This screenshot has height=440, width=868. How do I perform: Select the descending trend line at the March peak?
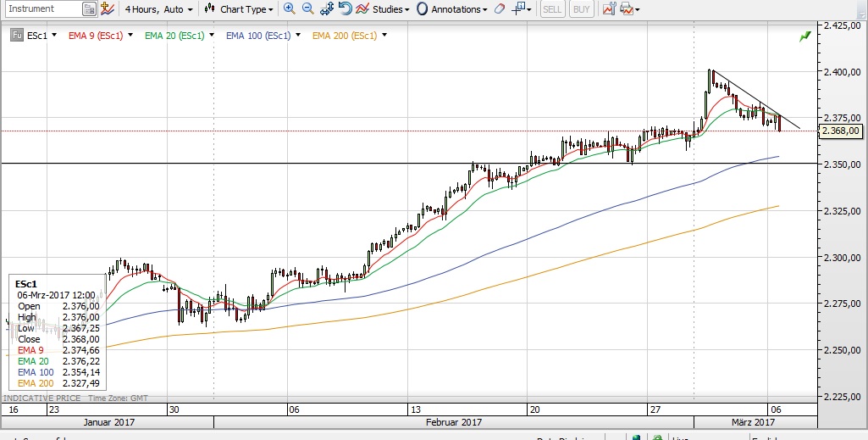point(756,99)
